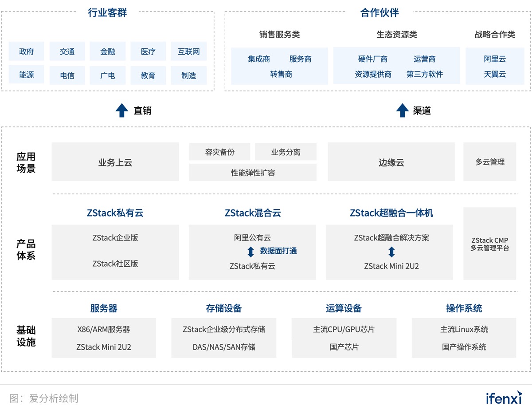Click the 渠道 label

pyautogui.click(x=422, y=110)
